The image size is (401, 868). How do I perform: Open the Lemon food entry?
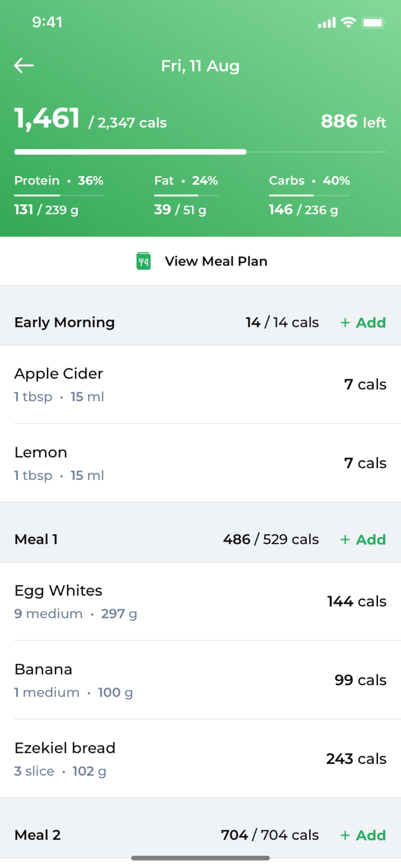[200, 463]
